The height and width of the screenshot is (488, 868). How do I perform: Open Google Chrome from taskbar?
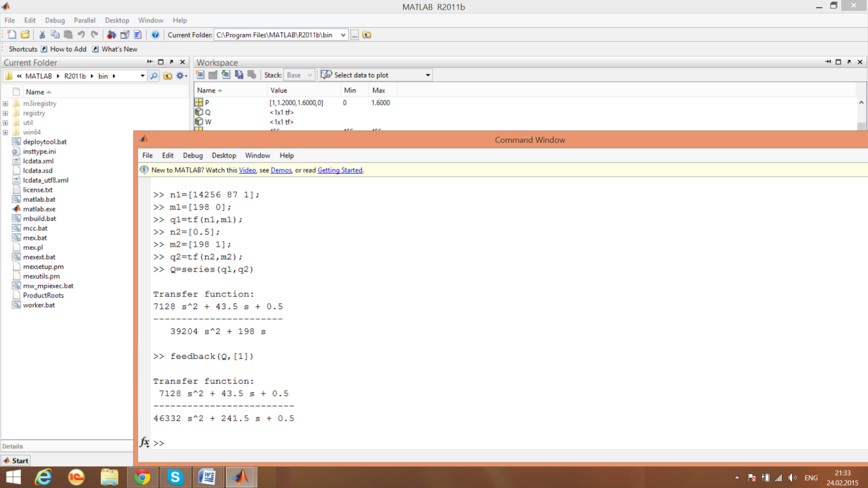click(142, 477)
